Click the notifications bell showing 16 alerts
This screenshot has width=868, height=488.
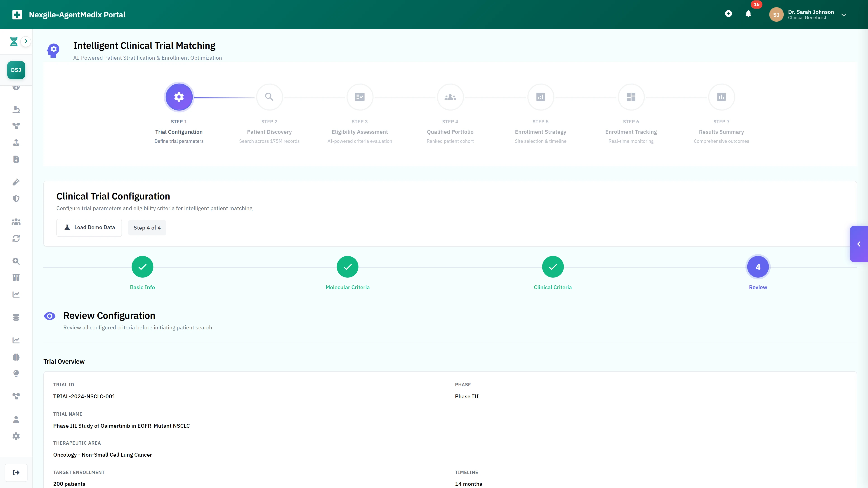(748, 14)
